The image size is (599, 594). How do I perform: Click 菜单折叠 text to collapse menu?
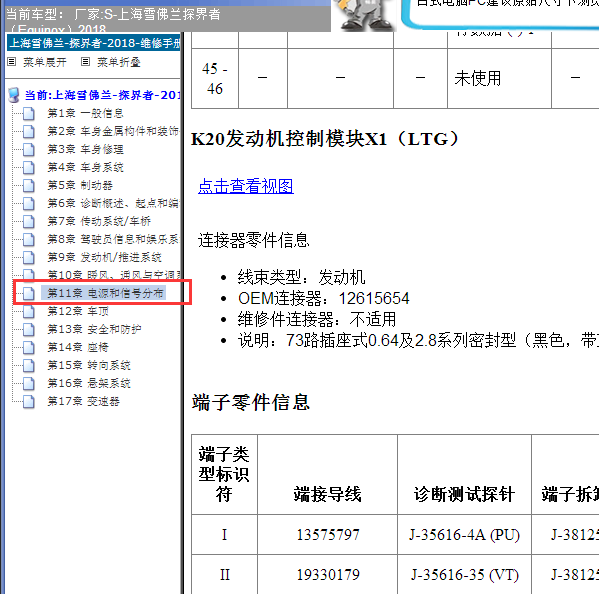(119, 62)
